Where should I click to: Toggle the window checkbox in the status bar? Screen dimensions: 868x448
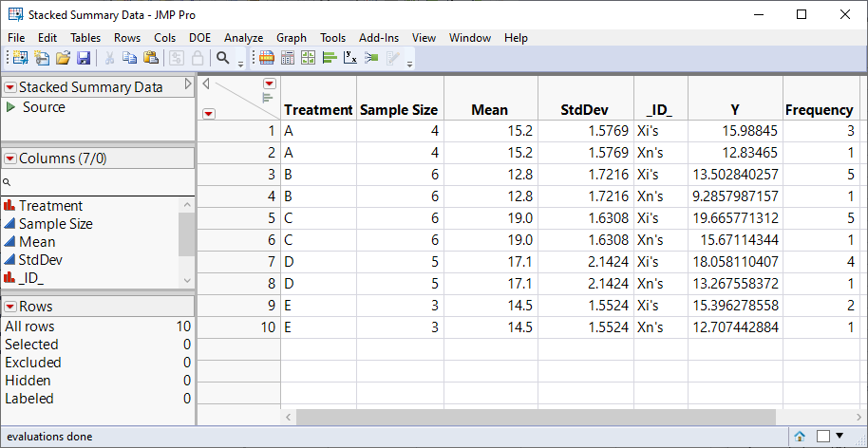[824, 437]
